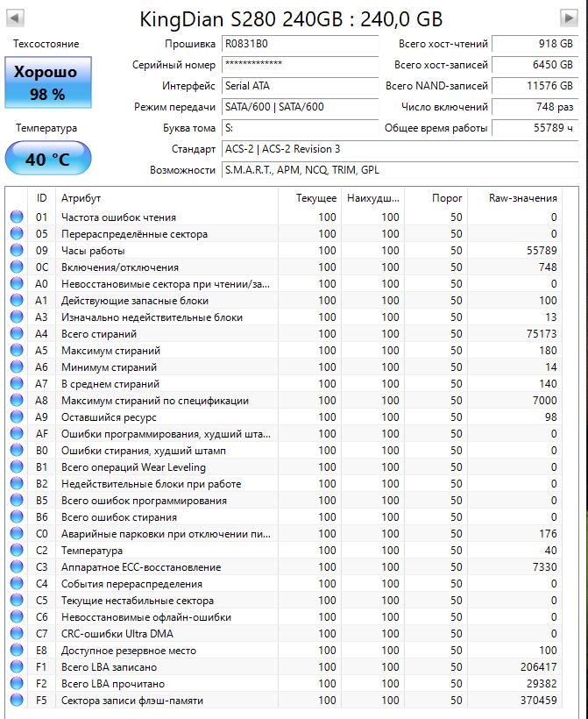Image resolution: width=588 pixels, height=719 pixels.
Task: Click status orb for Часы работы row
Action: tap(17, 251)
